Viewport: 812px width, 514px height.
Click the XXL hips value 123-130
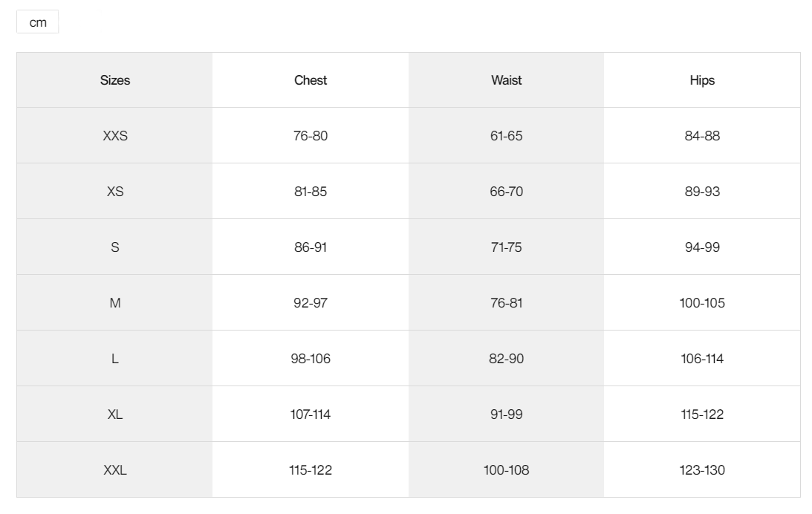tap(702, 470)
